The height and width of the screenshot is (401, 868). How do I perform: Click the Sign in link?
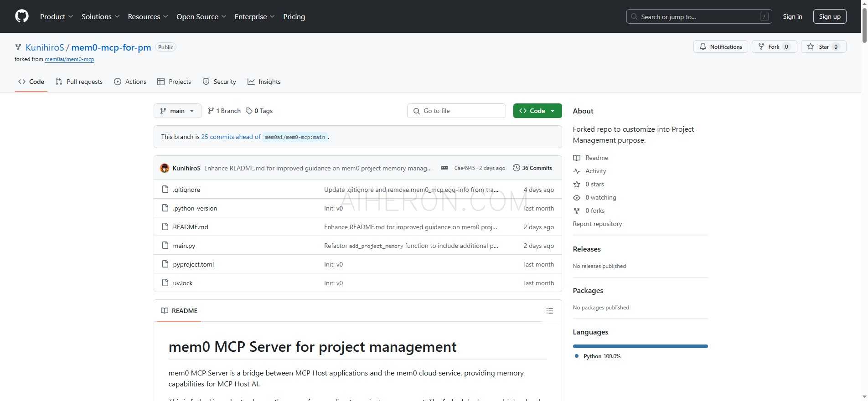792,16
